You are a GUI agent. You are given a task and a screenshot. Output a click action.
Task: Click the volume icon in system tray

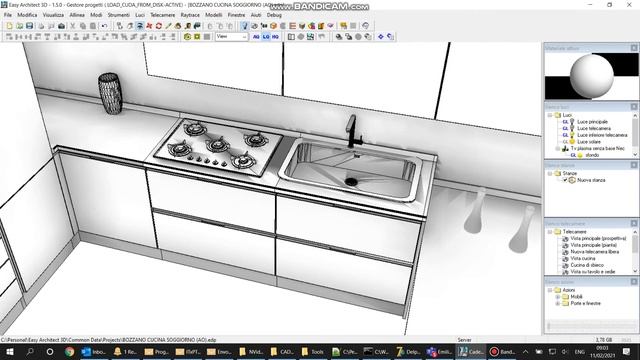pos(565,351)
